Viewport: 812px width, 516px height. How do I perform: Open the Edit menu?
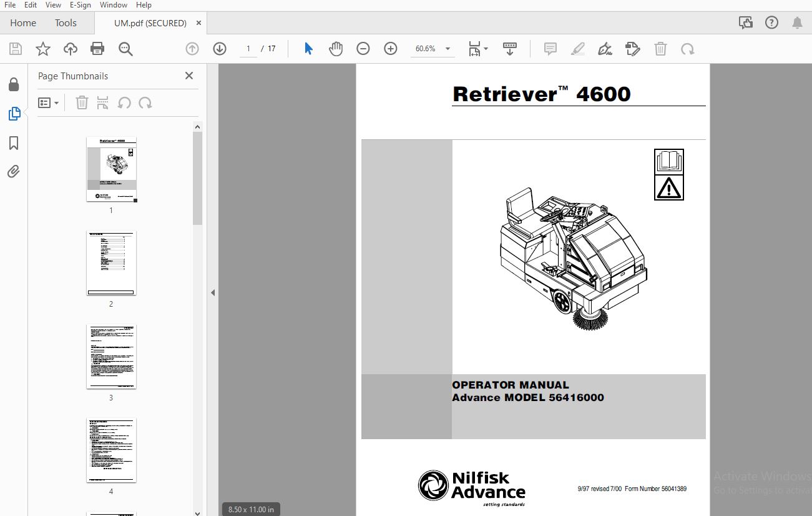pos(31,5)
